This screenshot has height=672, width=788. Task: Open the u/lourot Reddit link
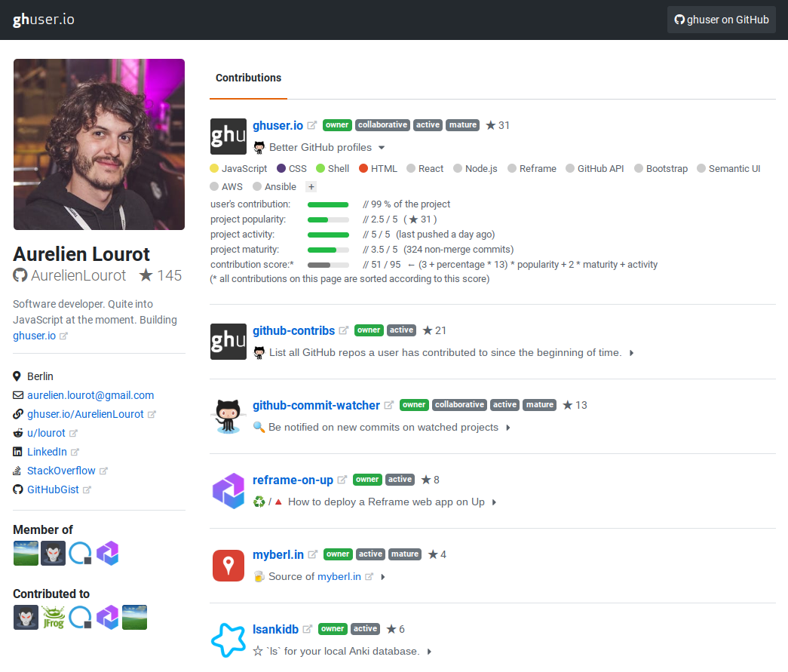click(x=46, y=433)
